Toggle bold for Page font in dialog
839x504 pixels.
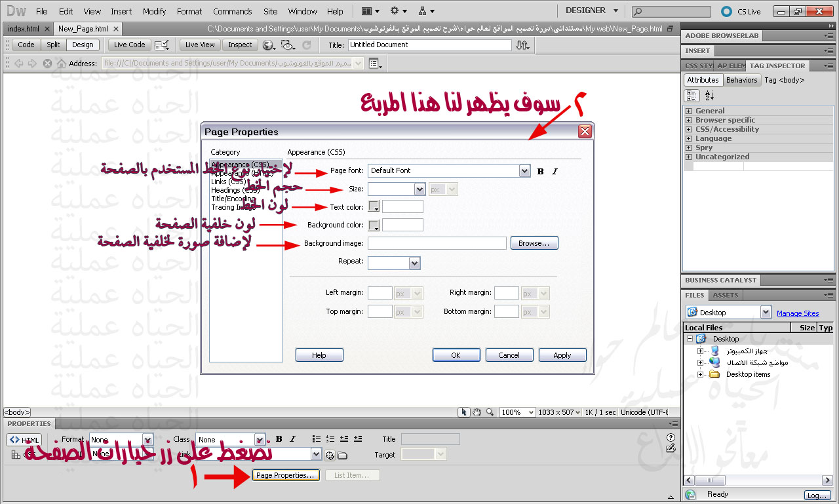[541, 172]
